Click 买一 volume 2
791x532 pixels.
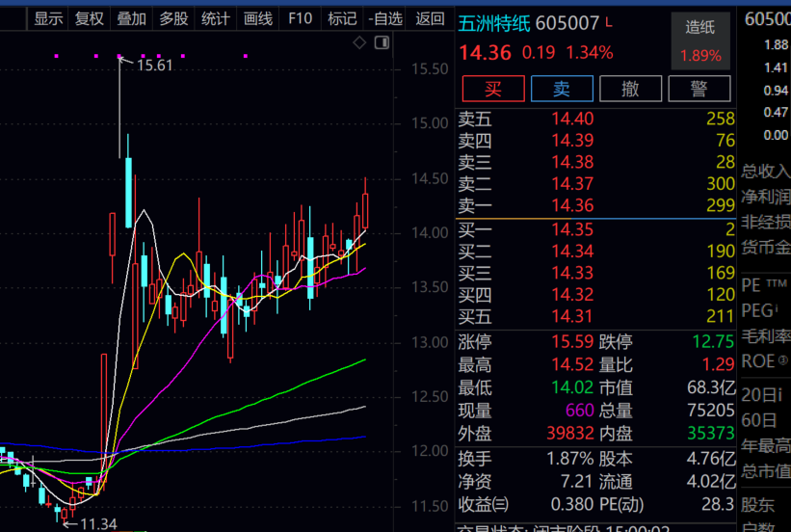point(730,229)
